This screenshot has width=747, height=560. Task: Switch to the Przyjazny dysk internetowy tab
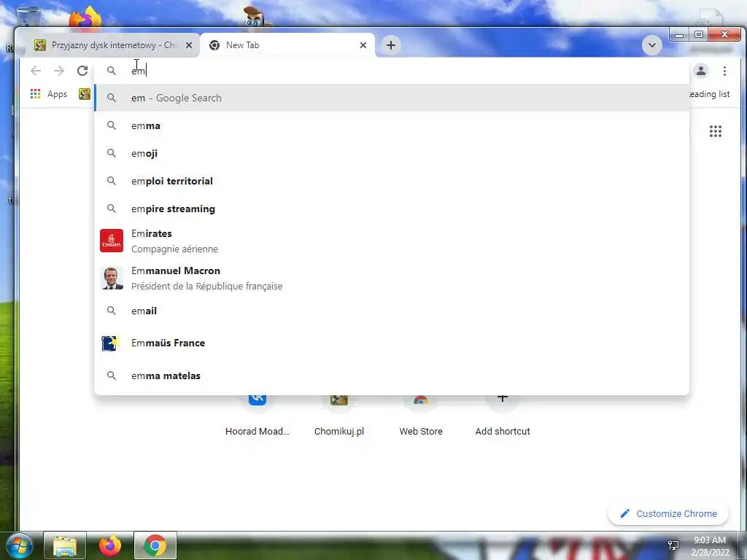pyautogui.click(x=112, y=45)
